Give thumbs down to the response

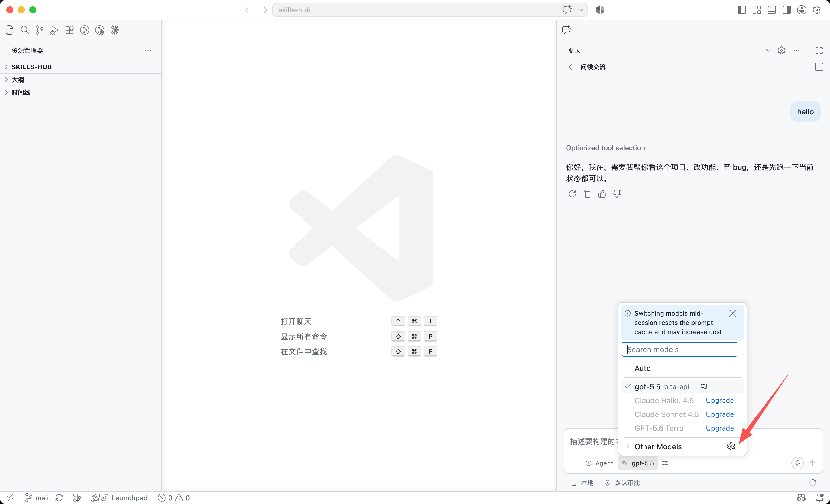tap(617, 194)
